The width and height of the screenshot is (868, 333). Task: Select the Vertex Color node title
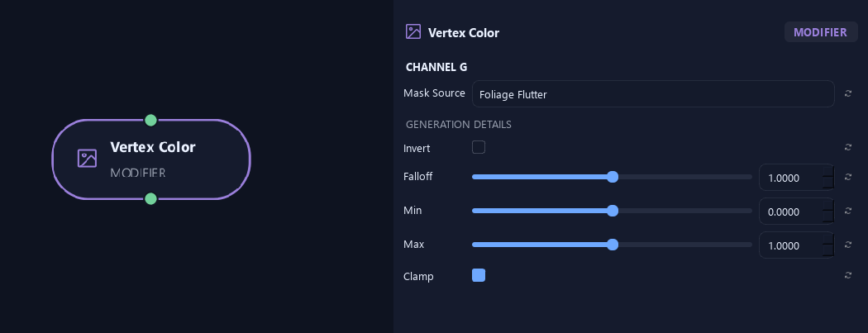tap(153, 147)
